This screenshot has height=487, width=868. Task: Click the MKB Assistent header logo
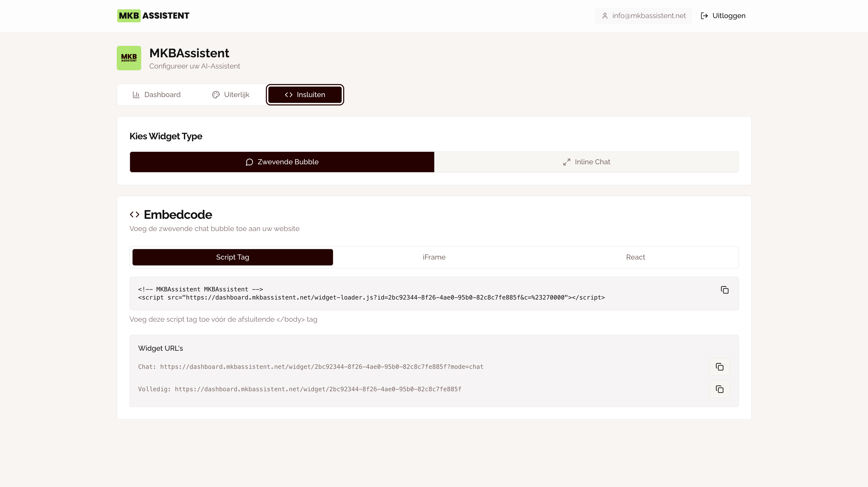click(x=153, y=16)
